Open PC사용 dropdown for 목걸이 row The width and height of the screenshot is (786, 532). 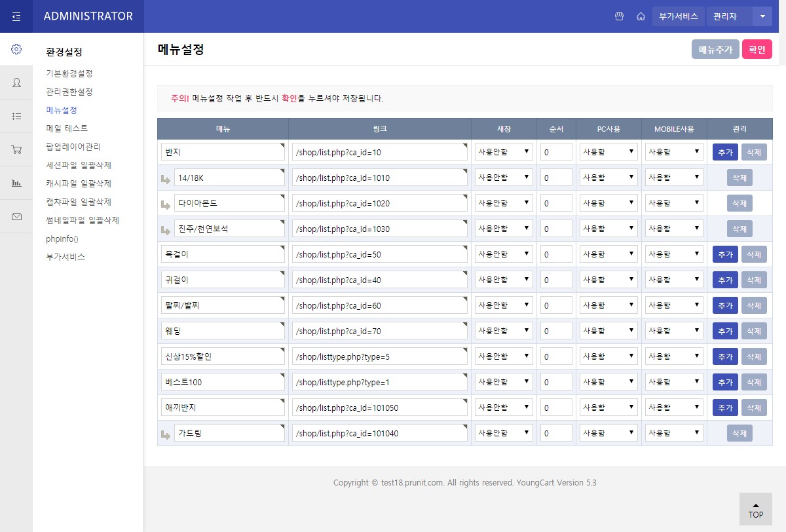pos(608,254)
